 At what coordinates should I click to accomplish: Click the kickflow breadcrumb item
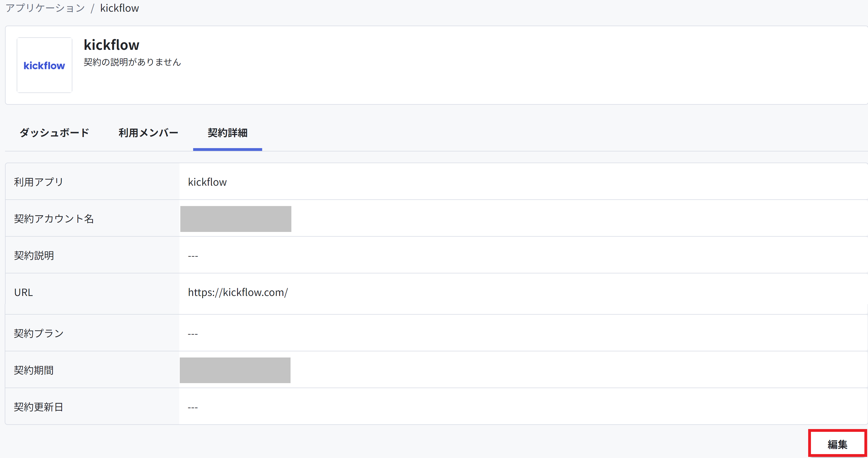tap(120, 8)
